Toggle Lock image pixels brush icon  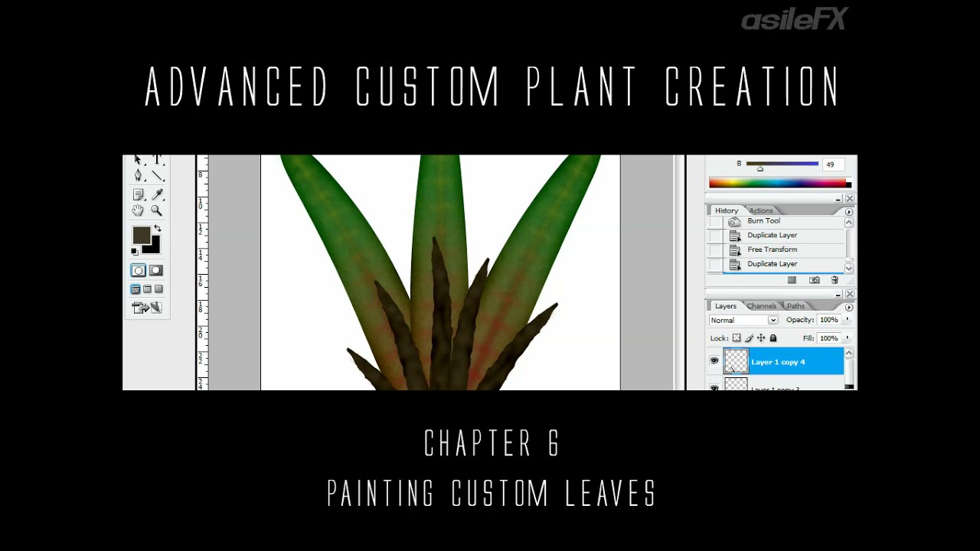coord(749,338)
